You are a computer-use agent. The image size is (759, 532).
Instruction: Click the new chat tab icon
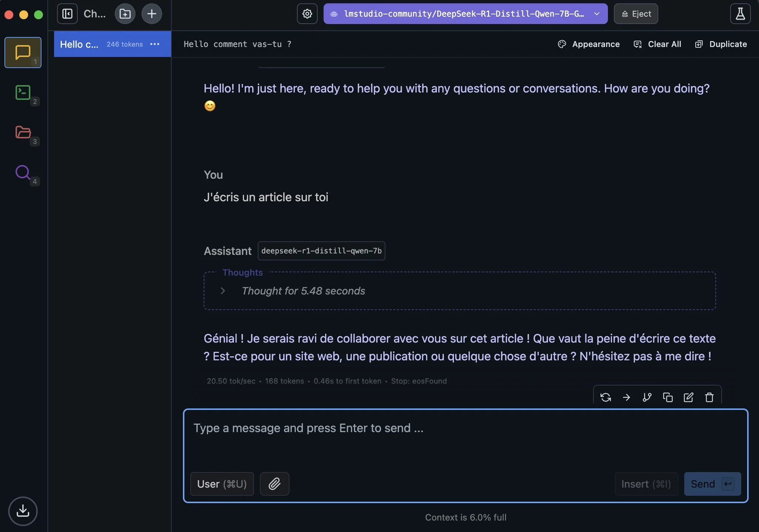(x=151, y=13)
